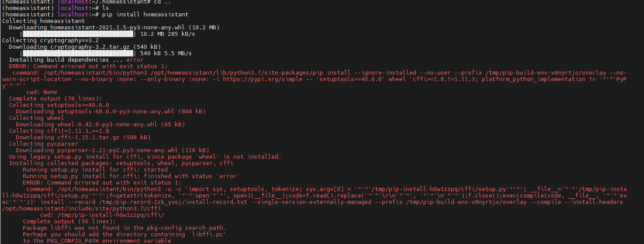The width and height of the screenshot is (644, 244).
Task: Click the cryptography-3.2.tar.gz filename
Action: click(x=92, y=47)
